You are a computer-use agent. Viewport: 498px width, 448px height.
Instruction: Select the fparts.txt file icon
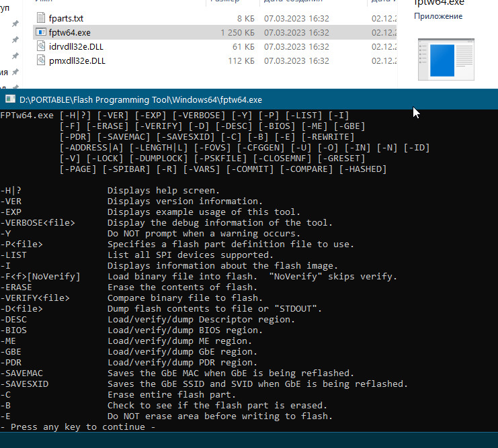40,17
